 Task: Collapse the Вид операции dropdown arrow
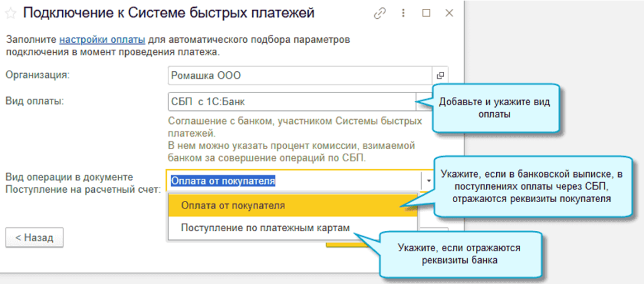428,181
